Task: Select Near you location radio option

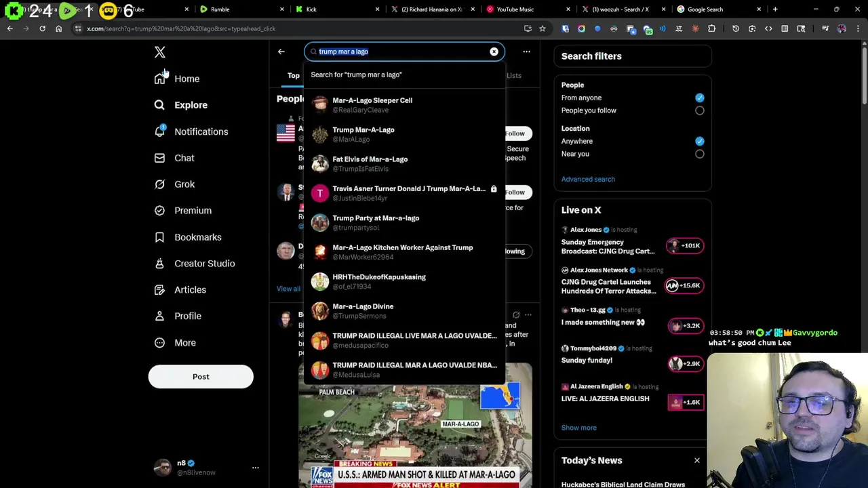Action: pos(699,154)
